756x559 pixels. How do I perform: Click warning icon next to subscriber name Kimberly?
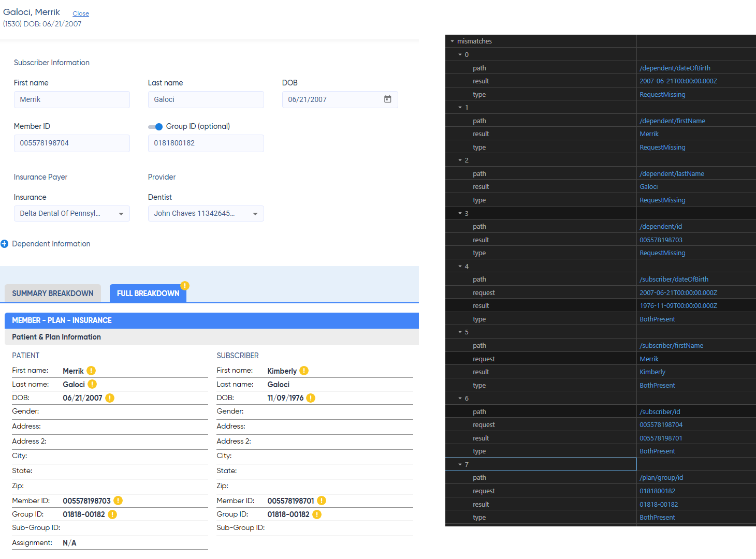[x=304, y=371]
